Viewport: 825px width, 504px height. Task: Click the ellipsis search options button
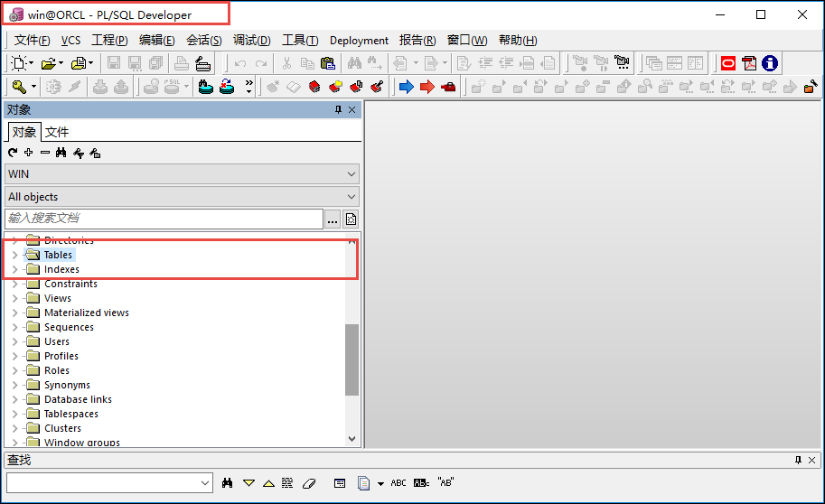(x=333, y=219)
